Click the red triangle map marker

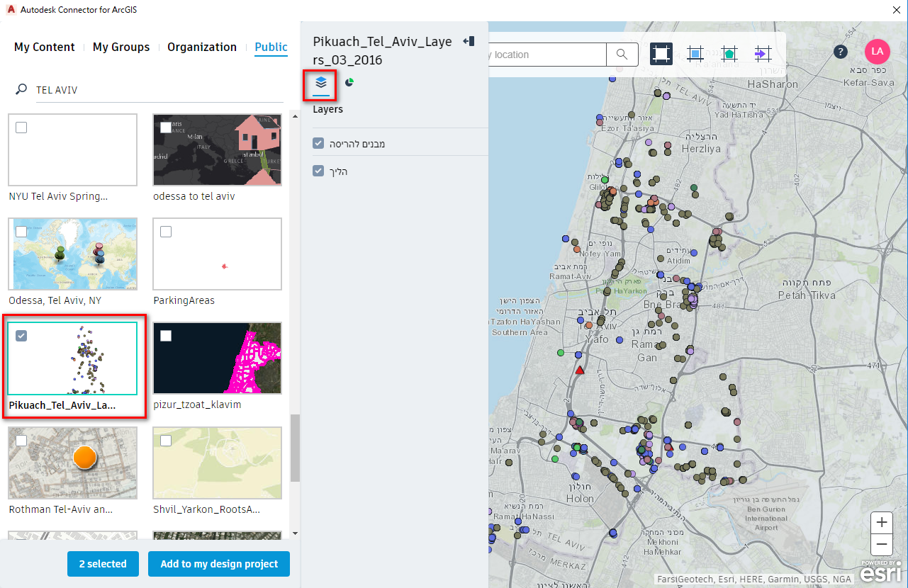580,370
